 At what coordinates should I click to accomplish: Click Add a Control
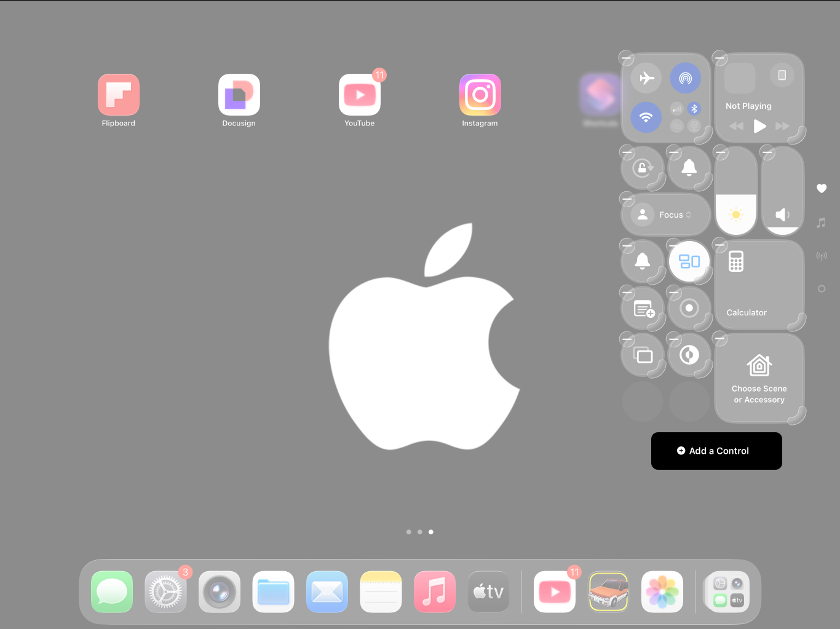[x=716, y=451]
